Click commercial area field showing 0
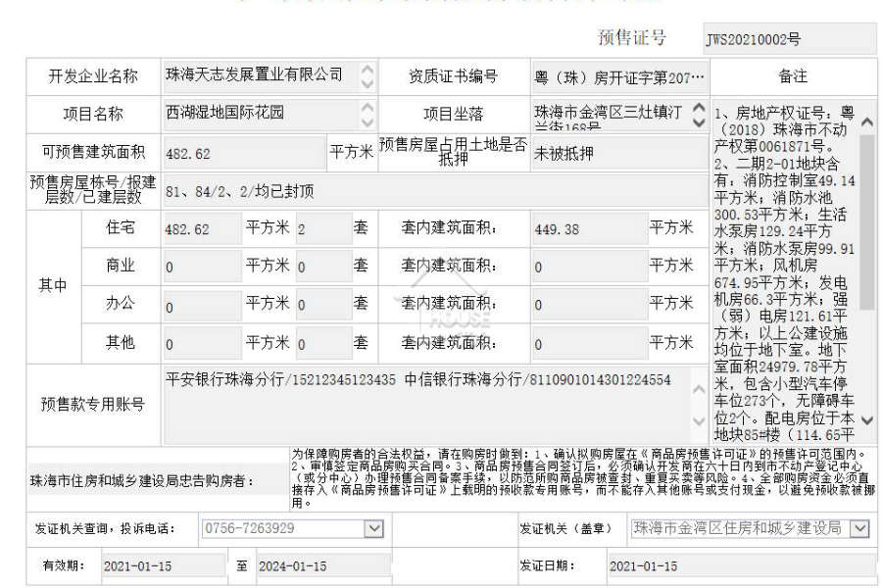 click(x=202, y=267)
